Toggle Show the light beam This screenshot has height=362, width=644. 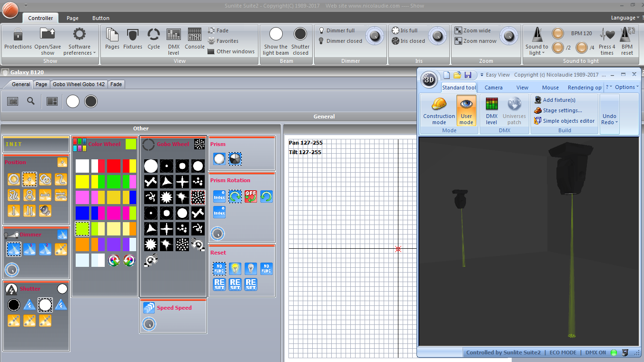(x=276, y=41)
